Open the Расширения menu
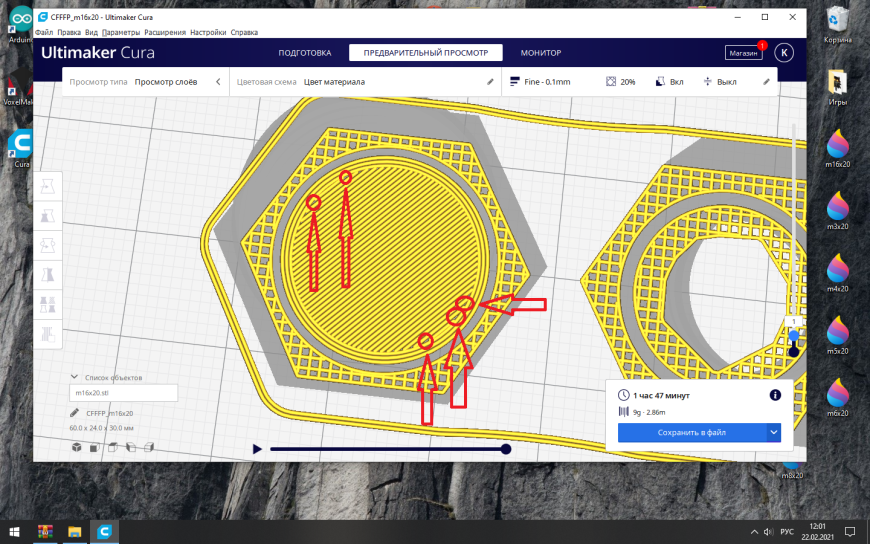870x544 pixels. tap(165, 32)
